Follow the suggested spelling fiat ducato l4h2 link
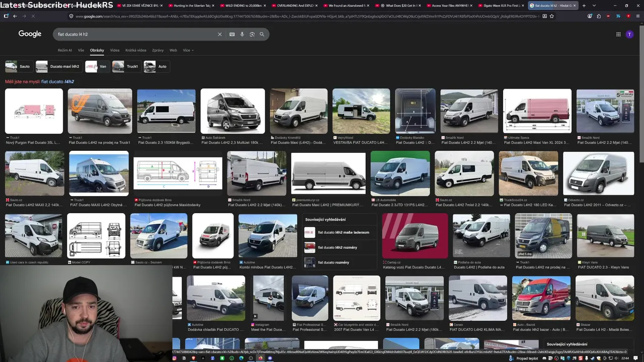The width and height of the screenshot is (644, 362). (x=57, y=81)
